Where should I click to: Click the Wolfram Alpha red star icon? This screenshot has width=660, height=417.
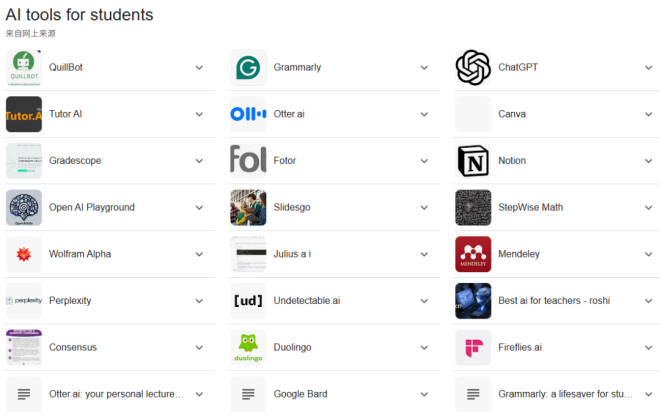point(24,254)
